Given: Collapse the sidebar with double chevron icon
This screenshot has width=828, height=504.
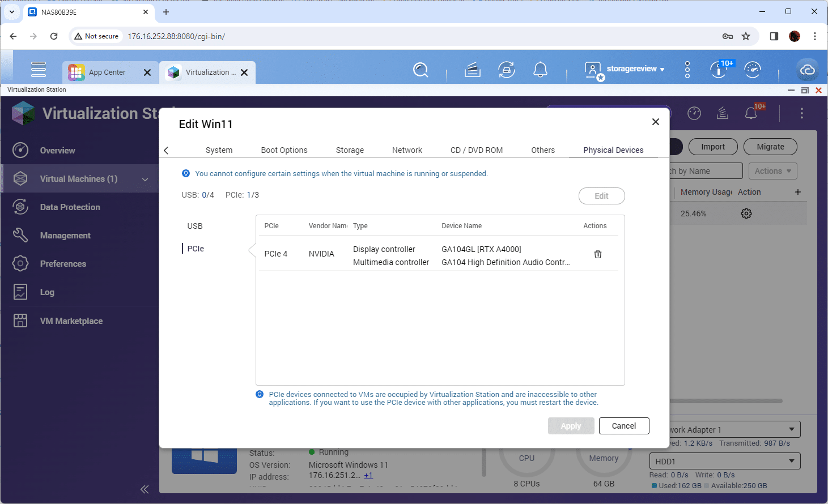Looking at the screenshot, I should point(145,489).
